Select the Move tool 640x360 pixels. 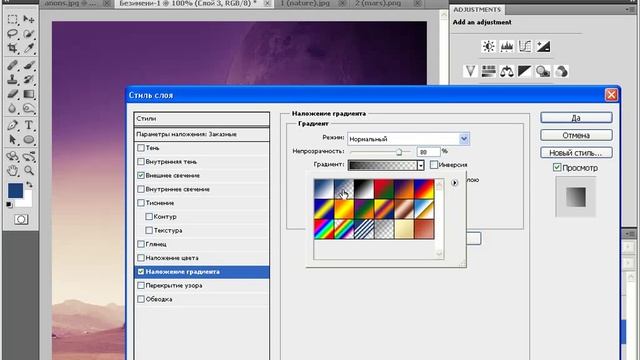29,19
